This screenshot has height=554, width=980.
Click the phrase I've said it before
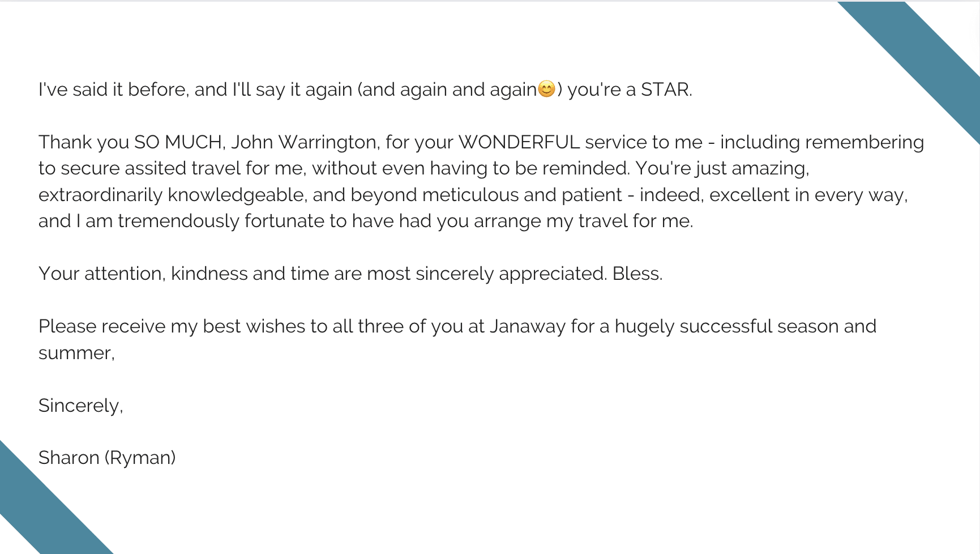(113, 90)
